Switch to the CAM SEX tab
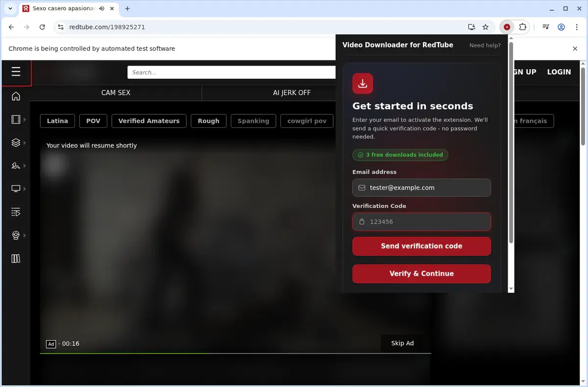The height and width of the screenshot is (387, 588). click(116, 93)
